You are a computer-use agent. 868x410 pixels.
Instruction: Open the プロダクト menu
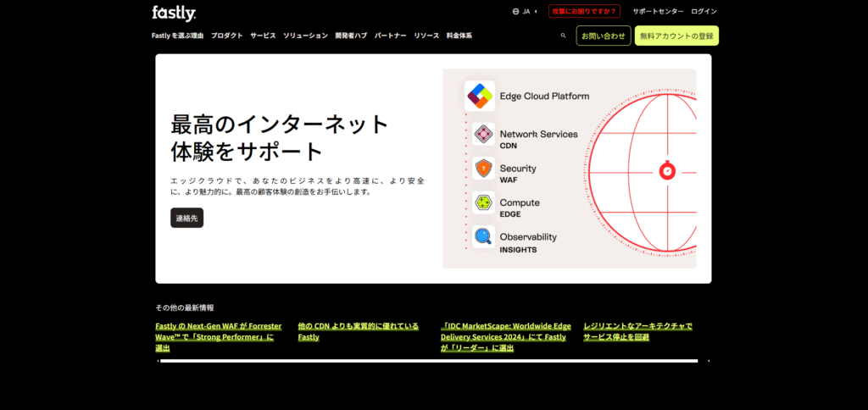click(226, 36)
